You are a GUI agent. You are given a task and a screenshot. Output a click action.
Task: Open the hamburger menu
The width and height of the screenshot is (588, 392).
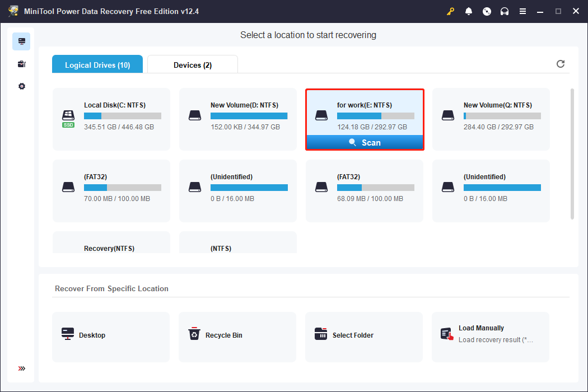pyautogui.click(x=522, y=11)
